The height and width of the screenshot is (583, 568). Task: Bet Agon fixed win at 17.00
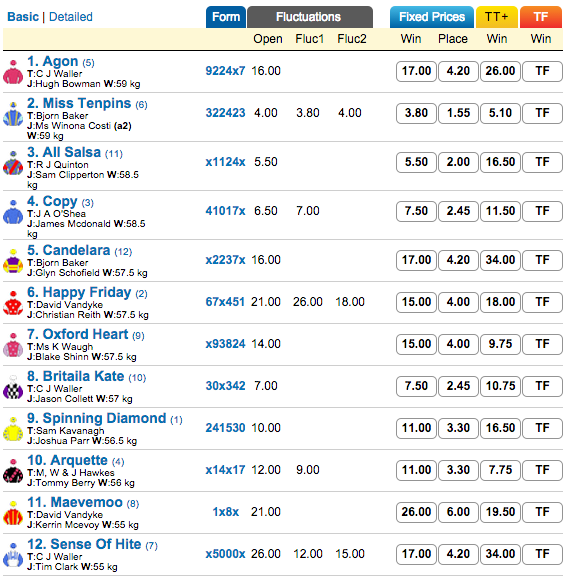(416, 71)
